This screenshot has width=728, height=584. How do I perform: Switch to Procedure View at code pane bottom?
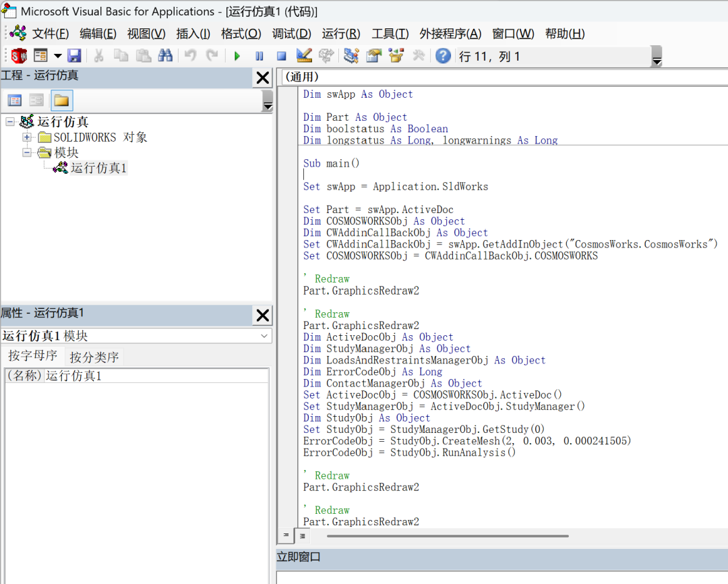(286, 535)
